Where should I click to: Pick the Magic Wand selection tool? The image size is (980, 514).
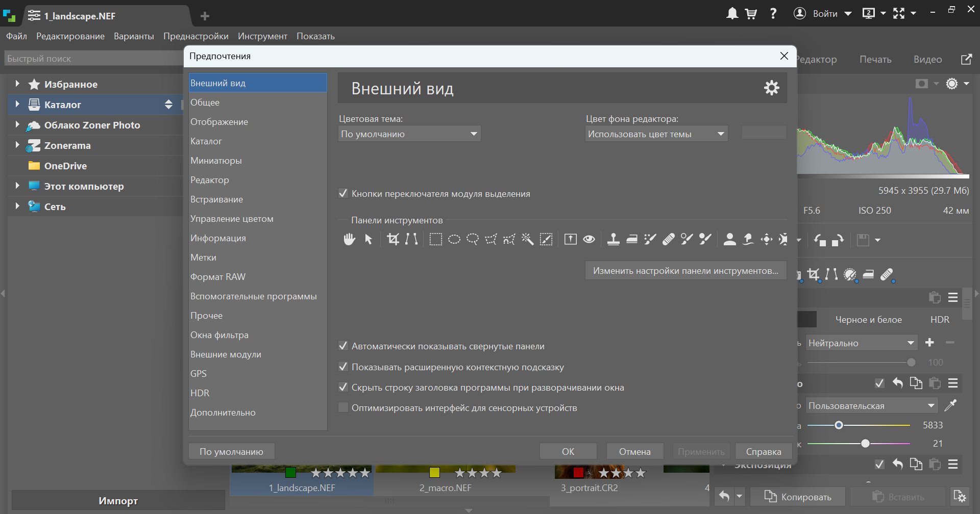[527, 239]
